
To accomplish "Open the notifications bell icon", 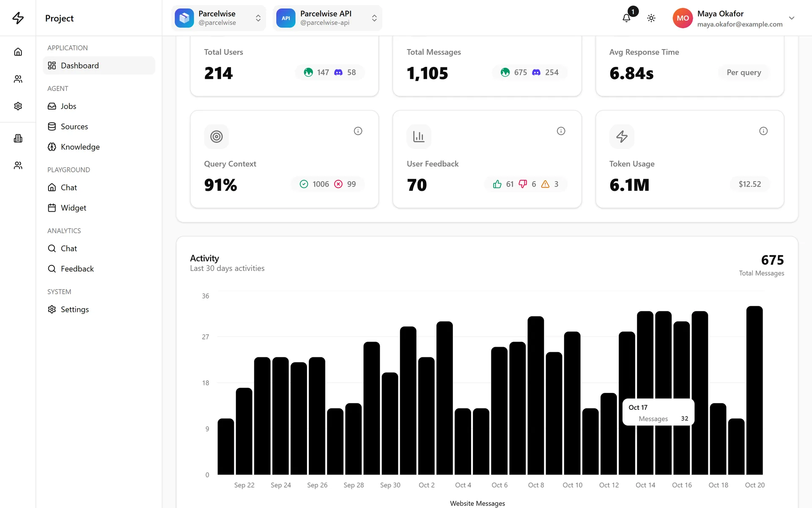I will (x=626, y=18).
